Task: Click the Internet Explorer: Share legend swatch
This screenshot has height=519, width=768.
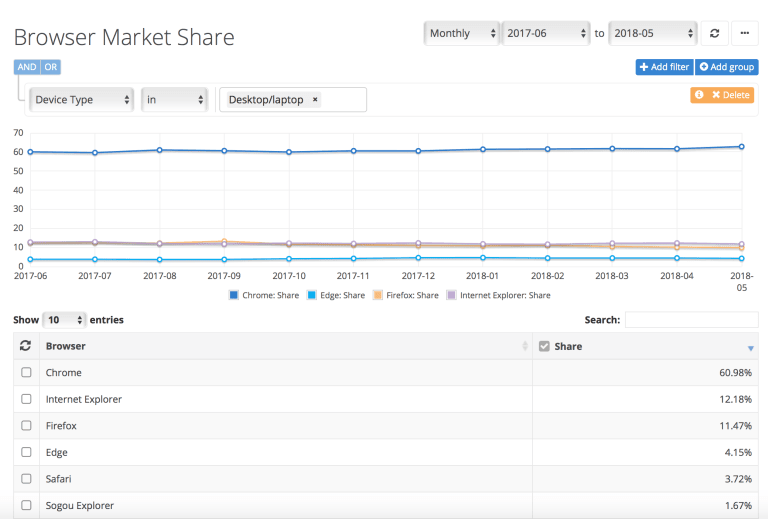Action: 451,295
